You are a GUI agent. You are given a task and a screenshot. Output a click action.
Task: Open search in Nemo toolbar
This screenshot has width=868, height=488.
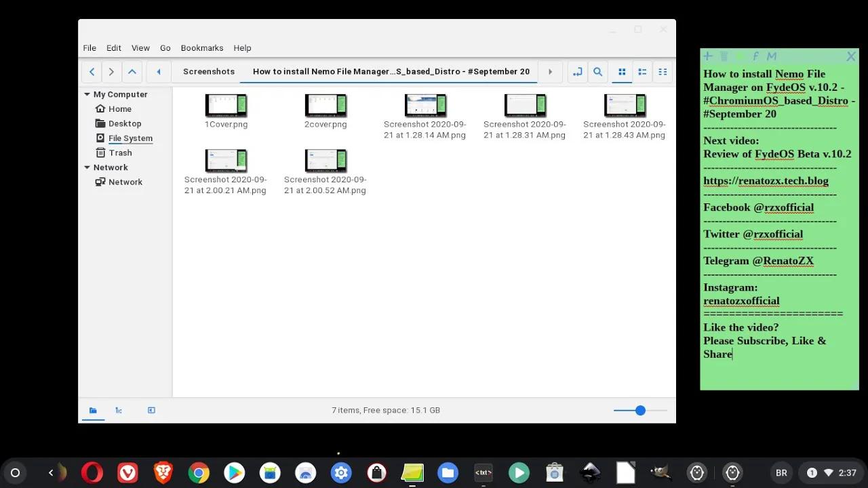click(597, 71)
